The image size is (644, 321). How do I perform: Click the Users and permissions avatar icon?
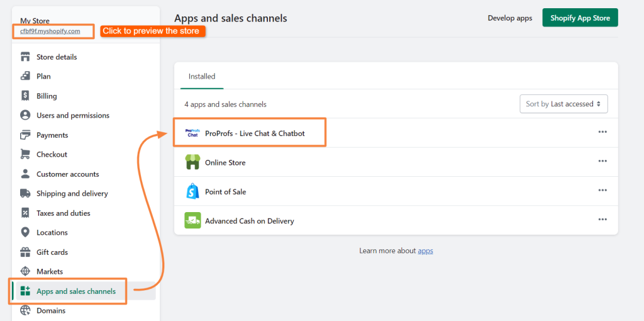pos(25,115)
